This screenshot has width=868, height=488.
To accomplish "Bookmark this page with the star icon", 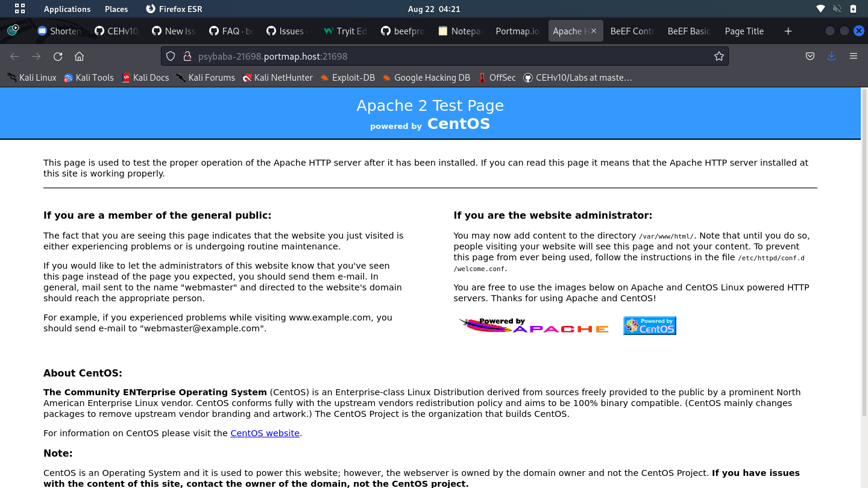I will click(719, 55).
